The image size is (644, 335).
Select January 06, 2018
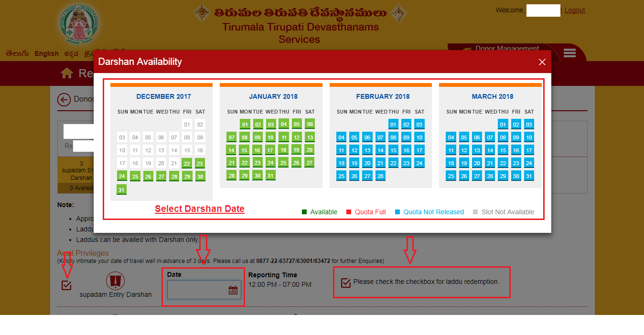310,124
